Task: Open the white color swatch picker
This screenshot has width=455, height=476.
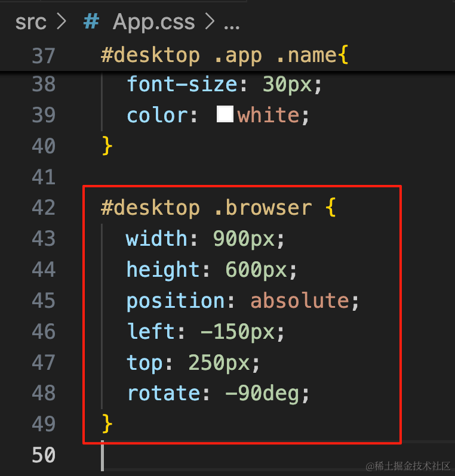Action: [x=225, y=114]
